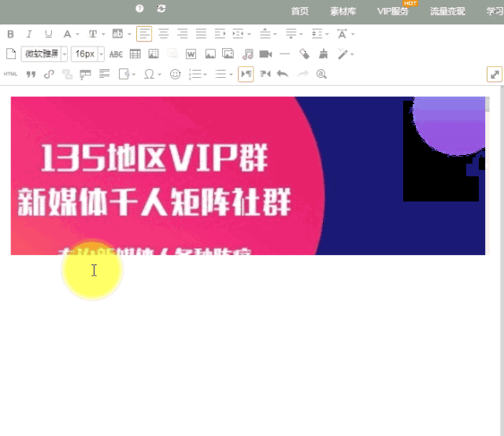Insert a table into the editor

pos(135,54)
